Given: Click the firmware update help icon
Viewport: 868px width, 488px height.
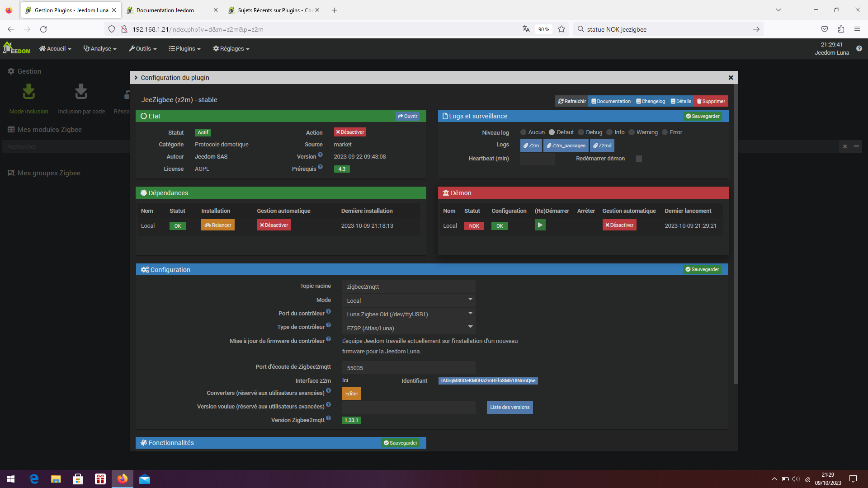Looking at the screenshot, I should [x=329, y=339].
